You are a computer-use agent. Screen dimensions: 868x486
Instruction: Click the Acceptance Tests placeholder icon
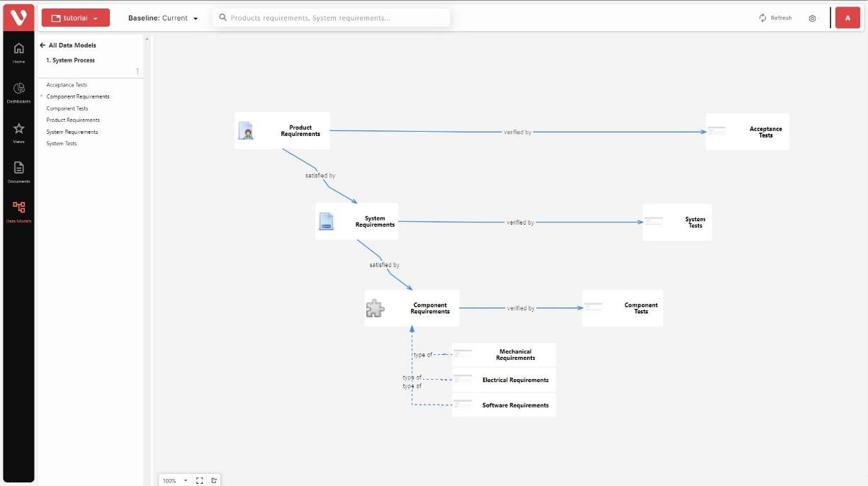(716, 130)
